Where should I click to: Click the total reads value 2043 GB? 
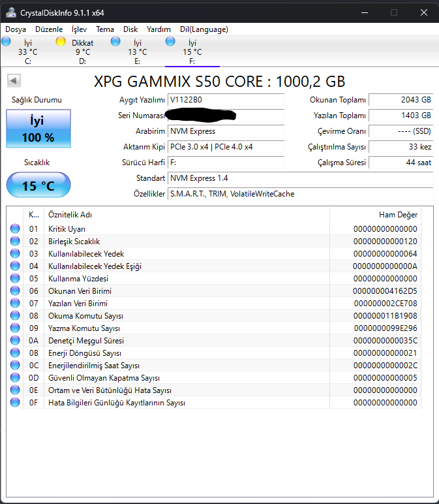pyautogui.click(x=401, y=100)
